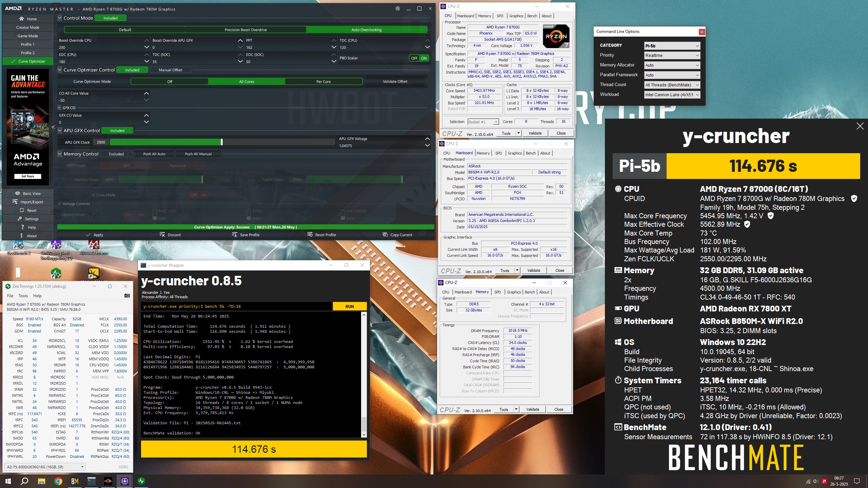
Task: Click the y-cruncher command line input field
Action: click(x=236, y=306)
